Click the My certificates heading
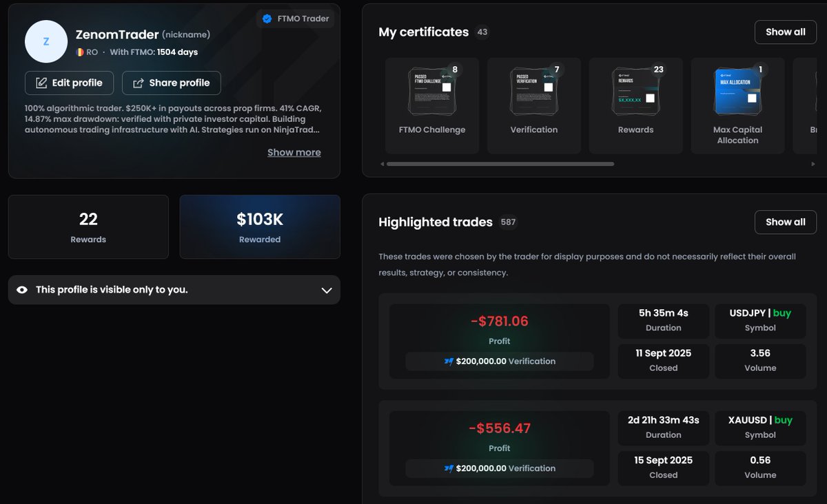The height and width of the screenshot is (504, 827). (424, 32)
